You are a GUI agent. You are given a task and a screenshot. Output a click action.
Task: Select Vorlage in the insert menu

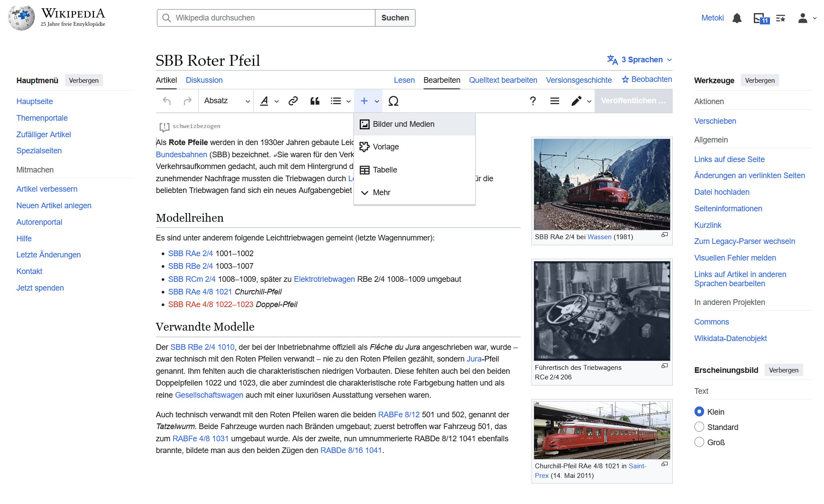(x=414, y=147)
